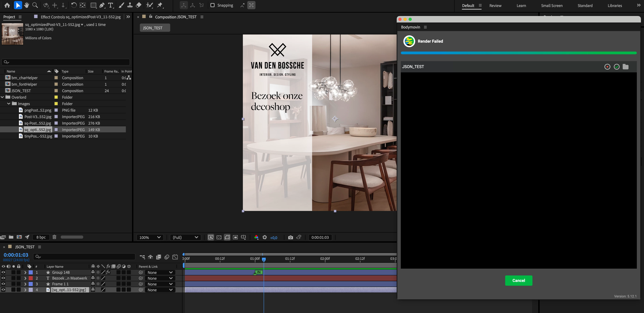This screenshot has width=644, height=313.
Task: Select the Hand tool
Action: point(26,5)
